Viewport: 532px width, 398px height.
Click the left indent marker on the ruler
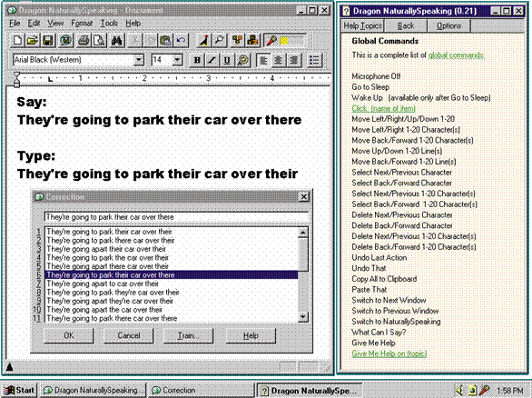[x=16, y=79]
